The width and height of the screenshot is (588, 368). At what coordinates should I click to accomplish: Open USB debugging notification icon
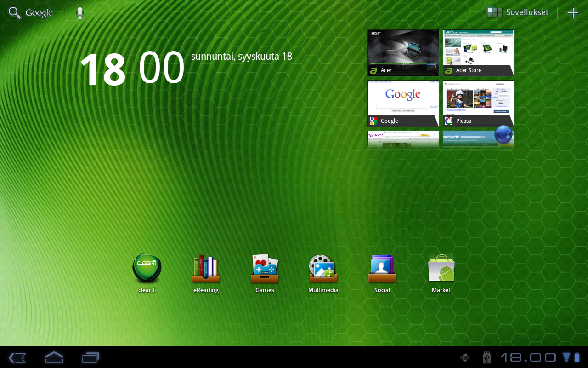point(465,357)
